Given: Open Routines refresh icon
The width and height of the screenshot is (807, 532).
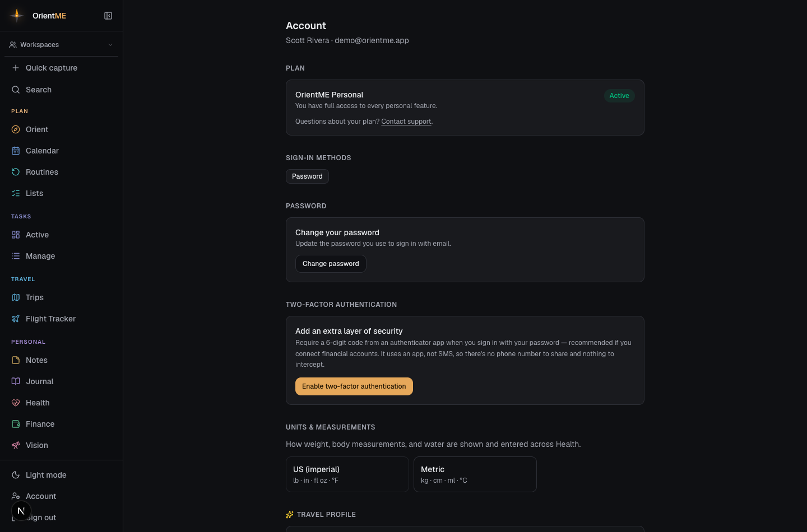Looking at the screenshot, I should coord(16,172).
